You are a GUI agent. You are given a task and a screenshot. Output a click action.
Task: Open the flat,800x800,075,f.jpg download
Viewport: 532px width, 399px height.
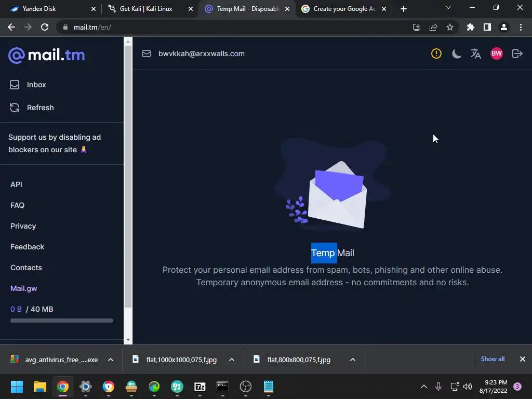point(292,360)
